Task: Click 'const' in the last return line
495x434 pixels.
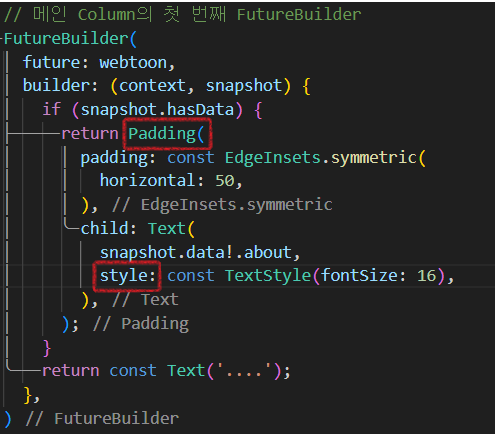Action: pos(133,371)
